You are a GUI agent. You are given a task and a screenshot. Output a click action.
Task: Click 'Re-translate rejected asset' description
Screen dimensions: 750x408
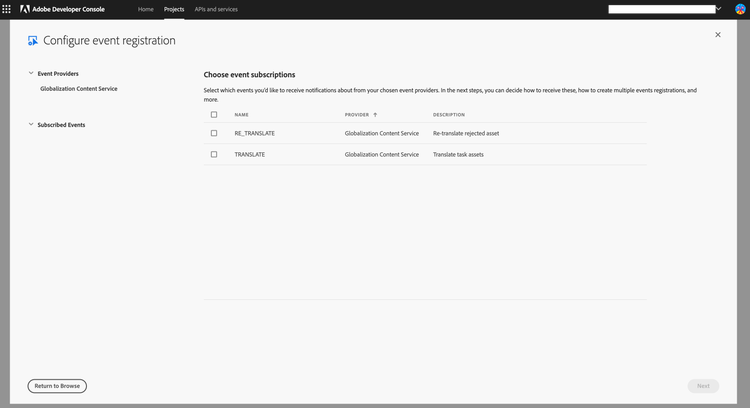click(466, 133)
